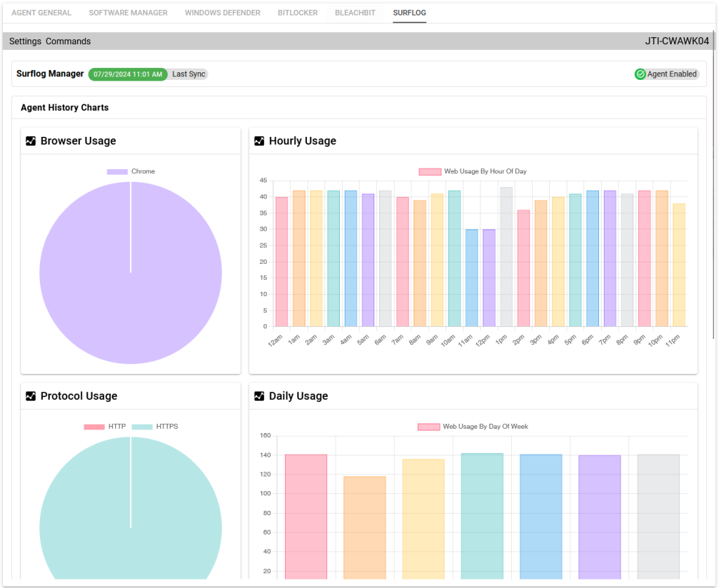Screen dimensions: 719x588
Task: Click the 07/29/2024 11:01 AM sync badge
Action: [128, 74]
